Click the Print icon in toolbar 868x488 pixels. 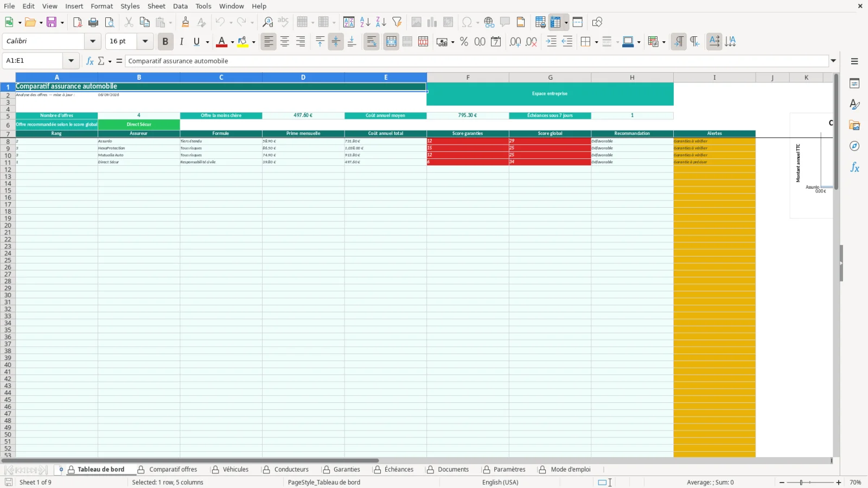(93, 22)
